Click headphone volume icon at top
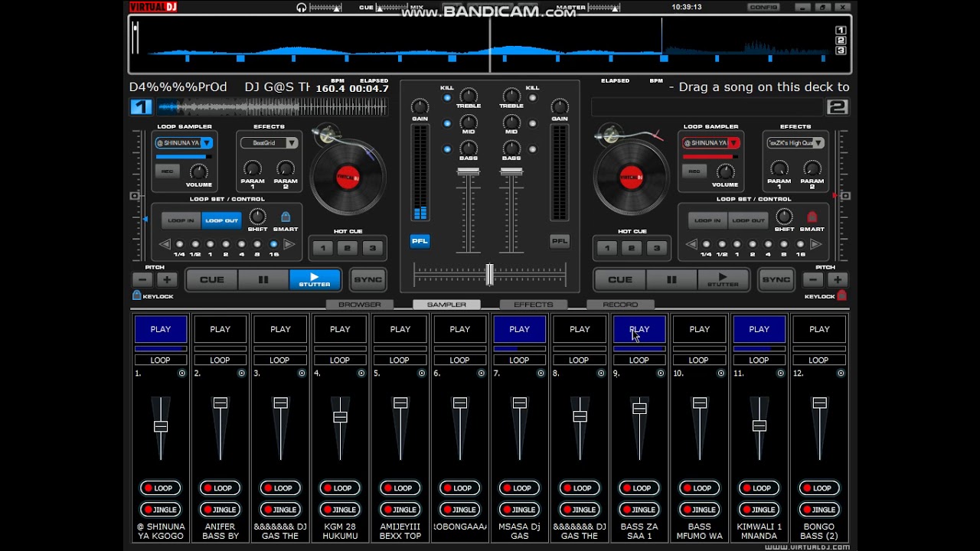Screen dimensions: 980x551 302,8
